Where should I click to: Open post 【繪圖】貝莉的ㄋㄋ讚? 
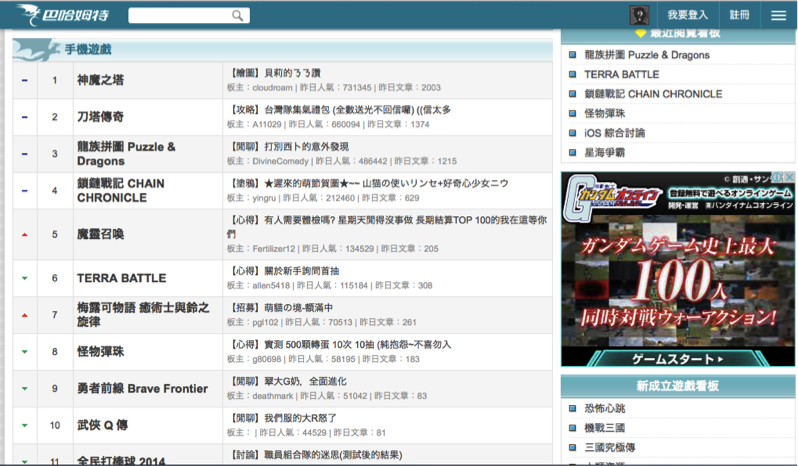pyautogui.click(x=274, y=73)
